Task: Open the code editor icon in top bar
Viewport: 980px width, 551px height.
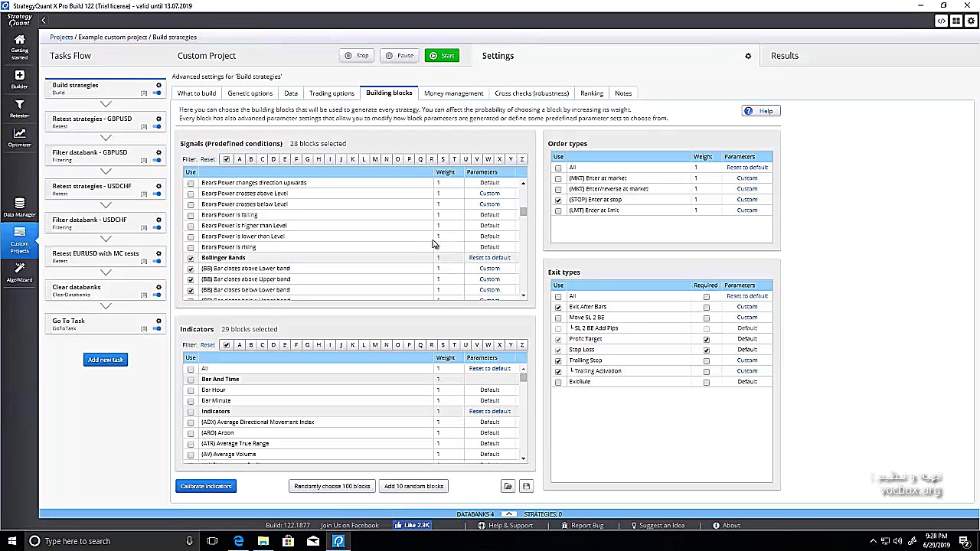Action: [x=942, y=21]
